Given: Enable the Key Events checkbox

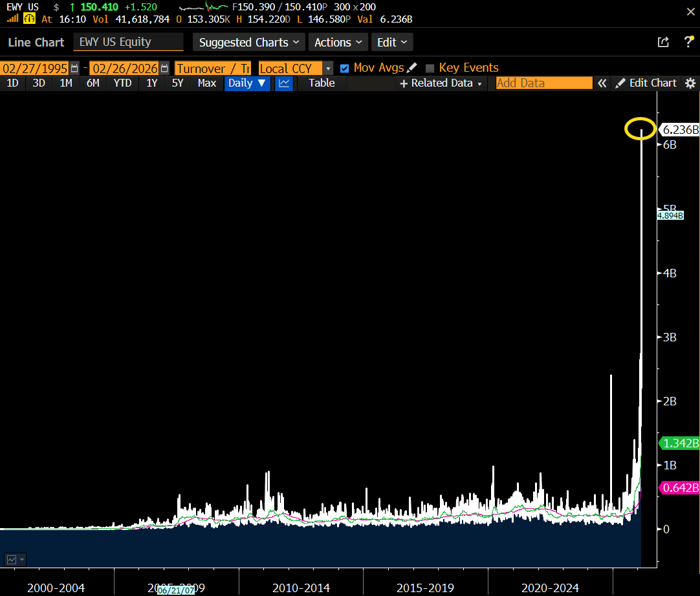Looking at the screenshot, I should pyautogui.click(x=430, y=68).
